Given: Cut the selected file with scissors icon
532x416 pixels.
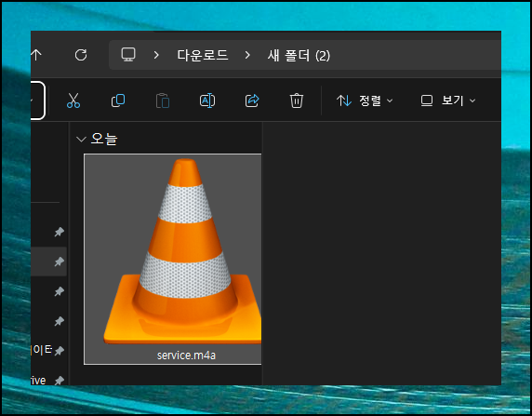Looking at the screenshot, I should pos(73,101).
